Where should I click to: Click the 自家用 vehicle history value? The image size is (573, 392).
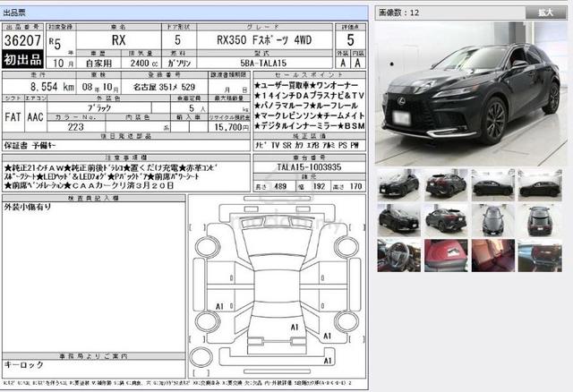[x=98, y=64]
